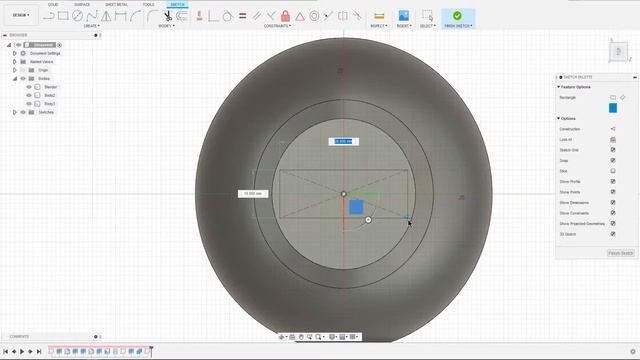This screenshot has height=360, width=640.
Task: Expand the Sketches folder in browser
Action: pyautogui.click(x=15, y=112)
